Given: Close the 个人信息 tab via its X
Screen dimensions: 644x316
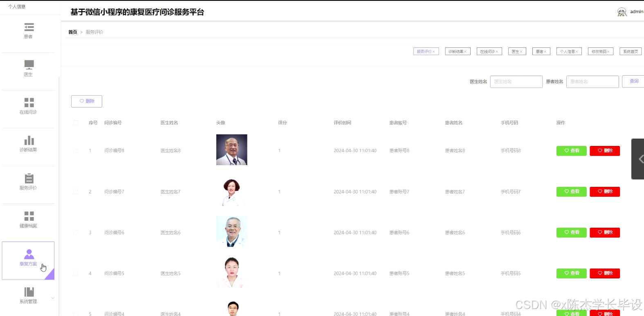Looking at the screenshot, I should (577, 52).
